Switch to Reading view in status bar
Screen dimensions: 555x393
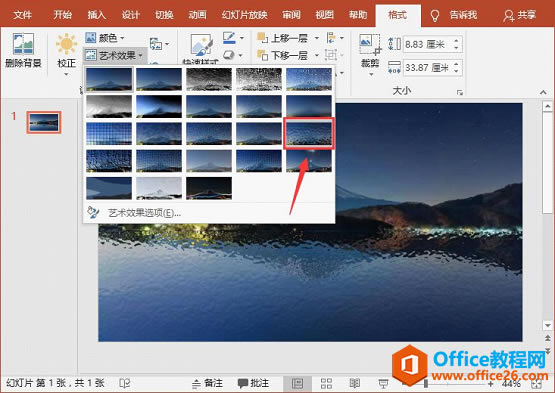click(x=355, y=383)
